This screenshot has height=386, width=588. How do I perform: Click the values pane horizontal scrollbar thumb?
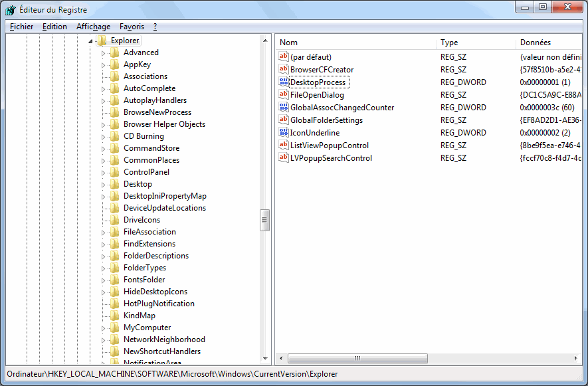tap(357, 359)
